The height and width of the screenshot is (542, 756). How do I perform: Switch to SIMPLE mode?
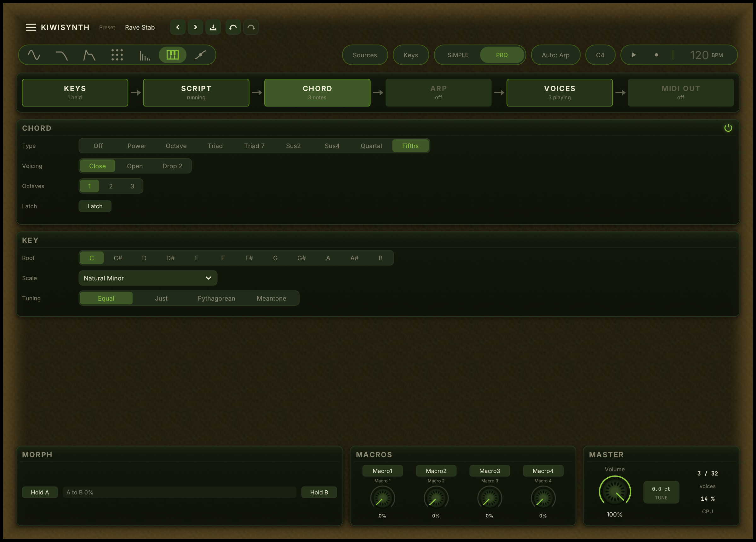458,55
